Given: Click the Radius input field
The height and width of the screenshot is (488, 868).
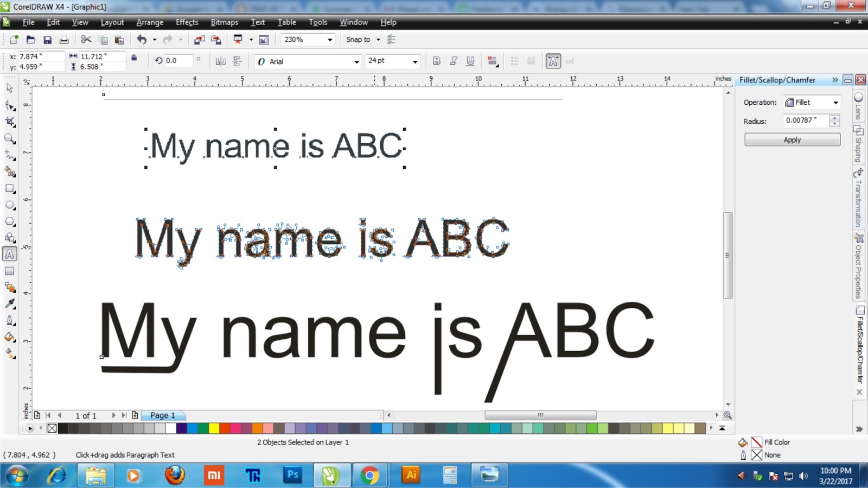Looking at the screenshot, I should tap(806, 121).
